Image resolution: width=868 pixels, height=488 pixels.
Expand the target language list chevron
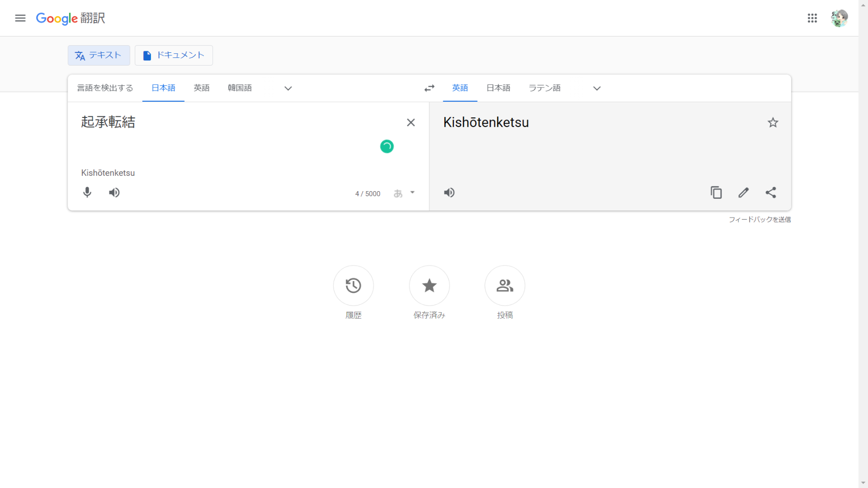[596, 88]
